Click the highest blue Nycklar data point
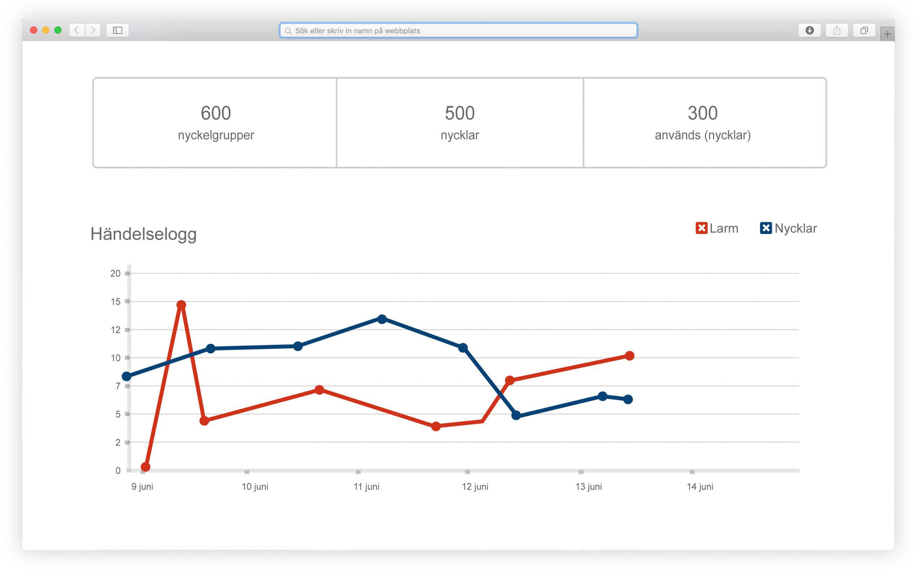This screenshot has width=924, height=580. [x=382, y=319]
